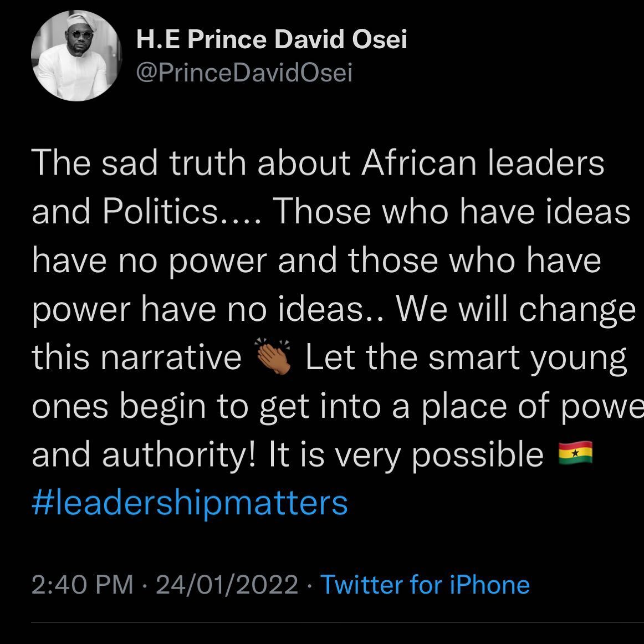Screen dimensions: 644x644
Task: Open the #leadershipmatters hashtag
Action: coord(190,503)
